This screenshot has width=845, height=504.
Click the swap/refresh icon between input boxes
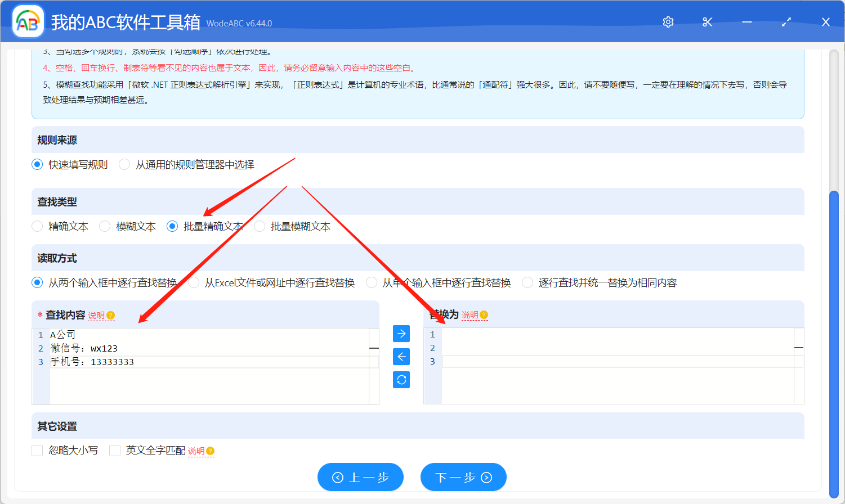(x=401, y=380)
